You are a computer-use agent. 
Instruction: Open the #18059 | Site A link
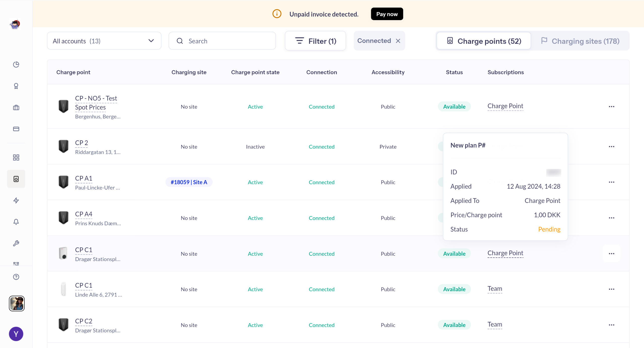pyautogui.click(x=189, y=182)
